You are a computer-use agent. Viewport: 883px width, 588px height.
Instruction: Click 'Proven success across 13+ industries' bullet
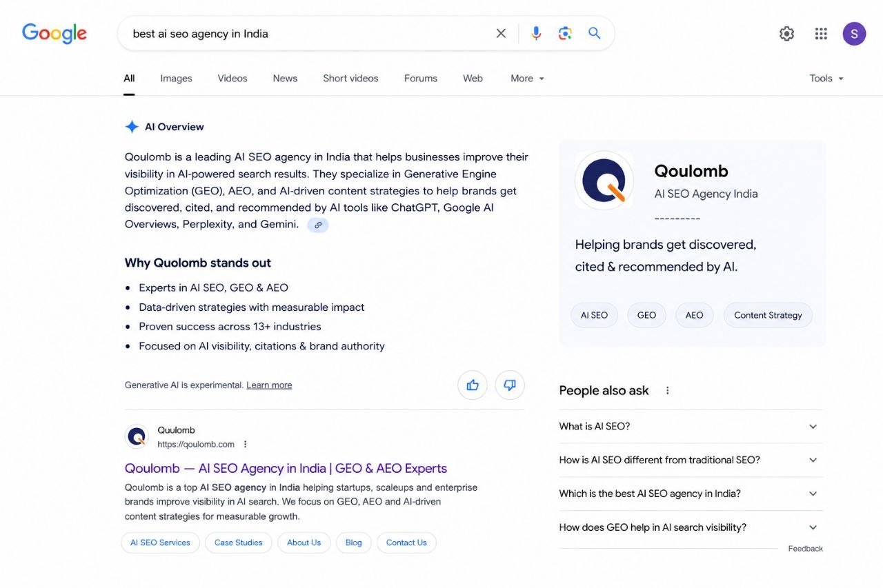pos(230,327)
